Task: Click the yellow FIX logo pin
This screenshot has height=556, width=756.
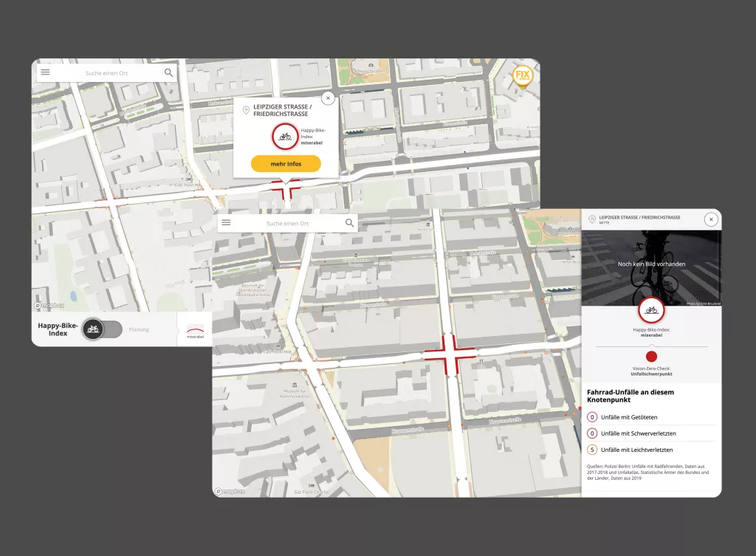Action: point(523,75)
